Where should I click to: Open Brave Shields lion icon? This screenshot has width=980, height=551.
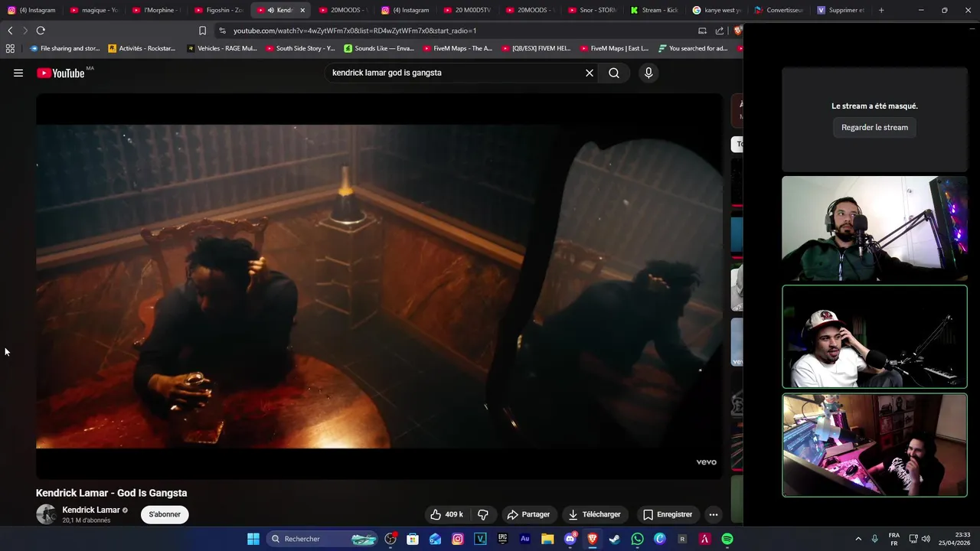click(738, 31)
